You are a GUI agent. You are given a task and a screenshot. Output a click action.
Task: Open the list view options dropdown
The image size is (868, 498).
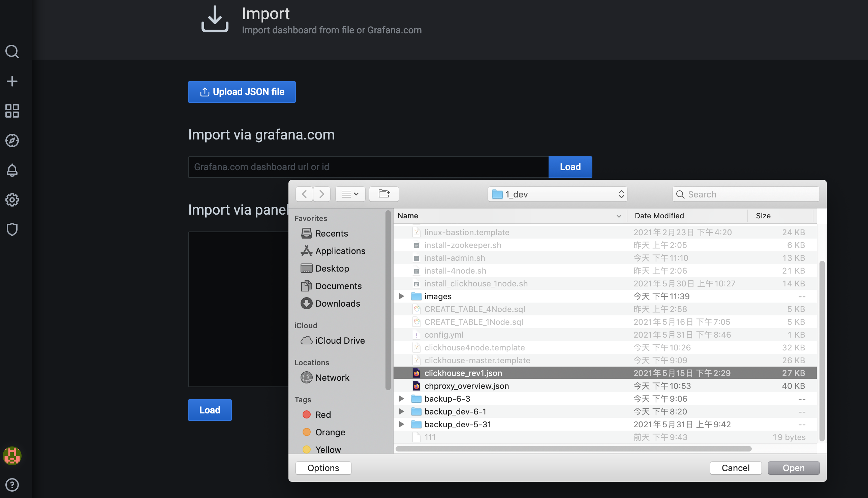(350, 194)
